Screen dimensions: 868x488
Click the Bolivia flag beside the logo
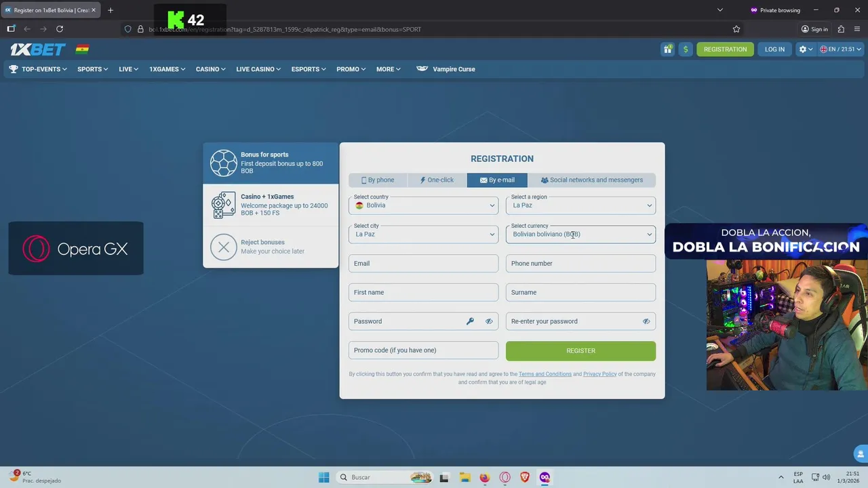point(82,49)
